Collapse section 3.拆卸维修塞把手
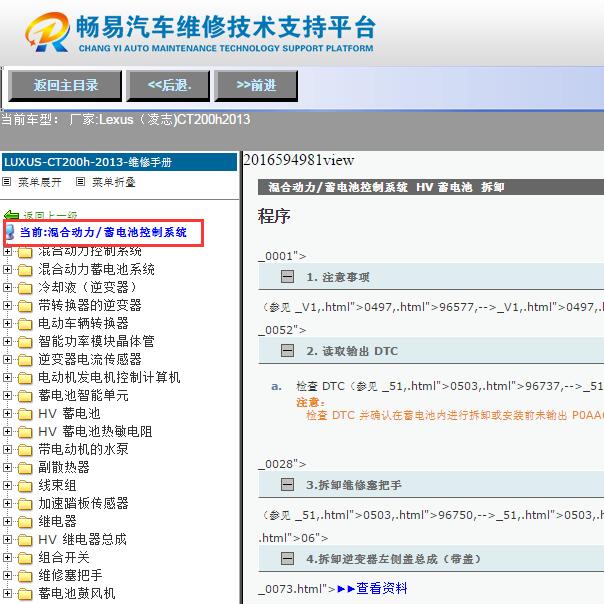 (287, 485)
